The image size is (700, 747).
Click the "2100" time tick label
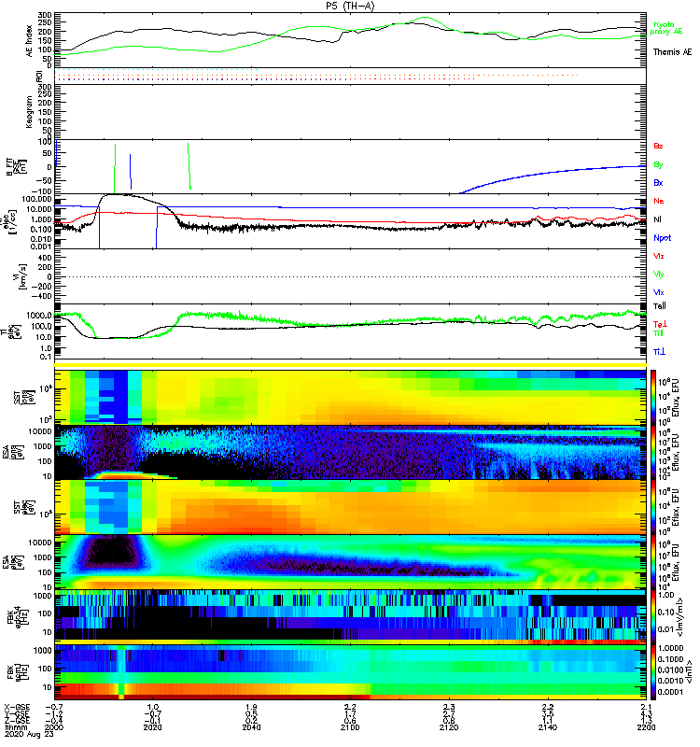click(350, 727)
